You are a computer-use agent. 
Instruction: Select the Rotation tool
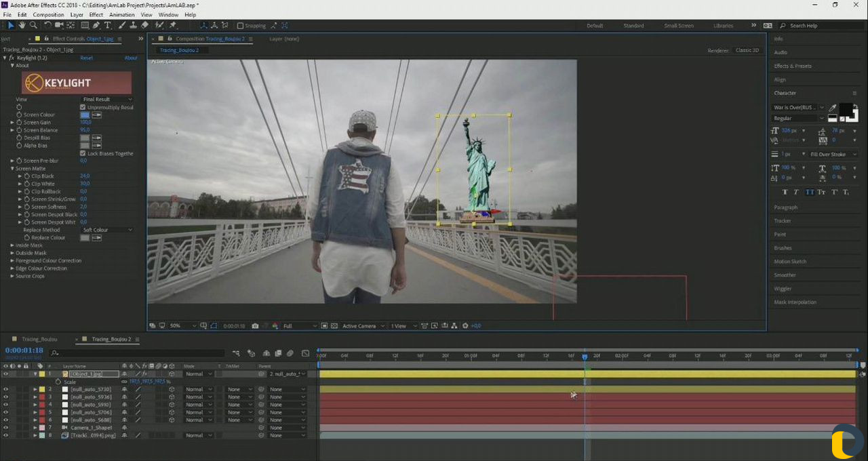click(x=47, y=25)
